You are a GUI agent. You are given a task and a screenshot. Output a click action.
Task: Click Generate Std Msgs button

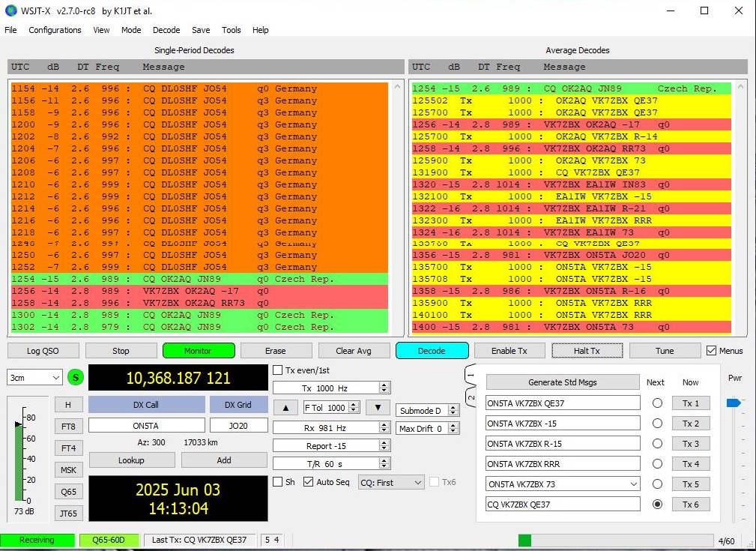pyautogui.click(x=563, y=382)
